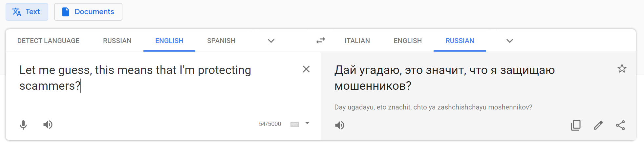Switch the target language to Italian
Screen dimensions: 644x144
tap(357, 41)
